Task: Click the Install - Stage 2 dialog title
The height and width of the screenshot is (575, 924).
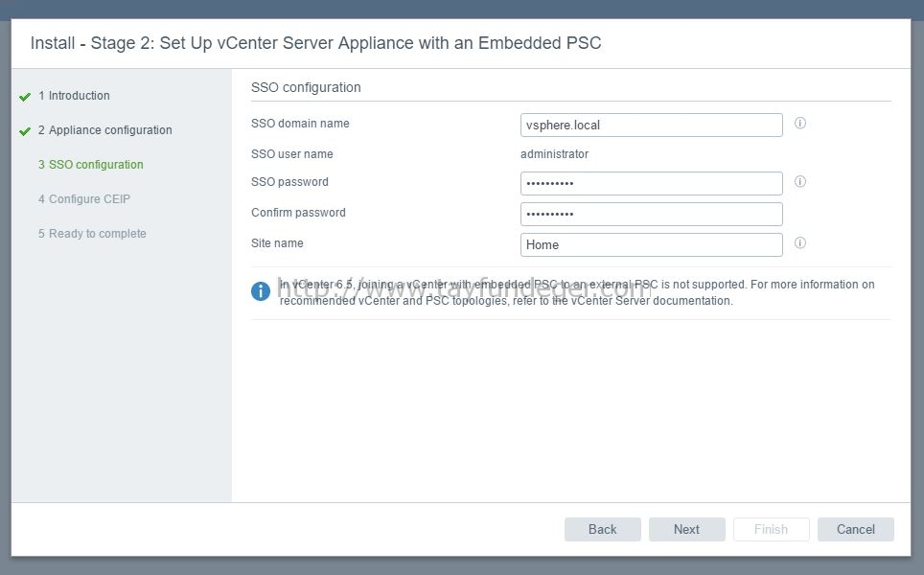Action: click(316, 43)
